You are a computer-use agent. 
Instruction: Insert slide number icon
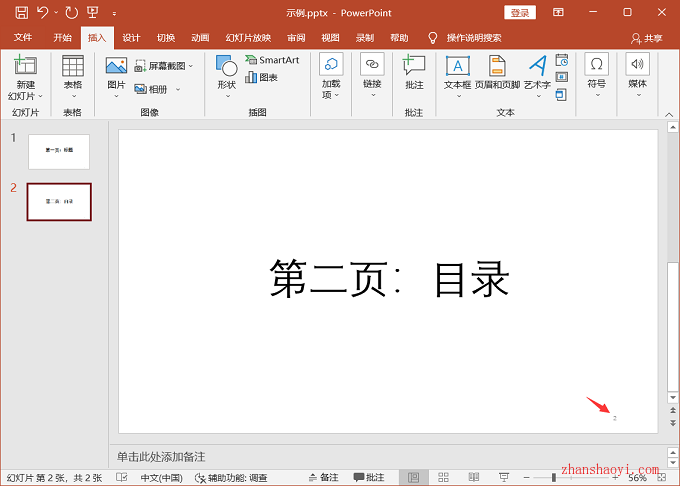(562, 77)
